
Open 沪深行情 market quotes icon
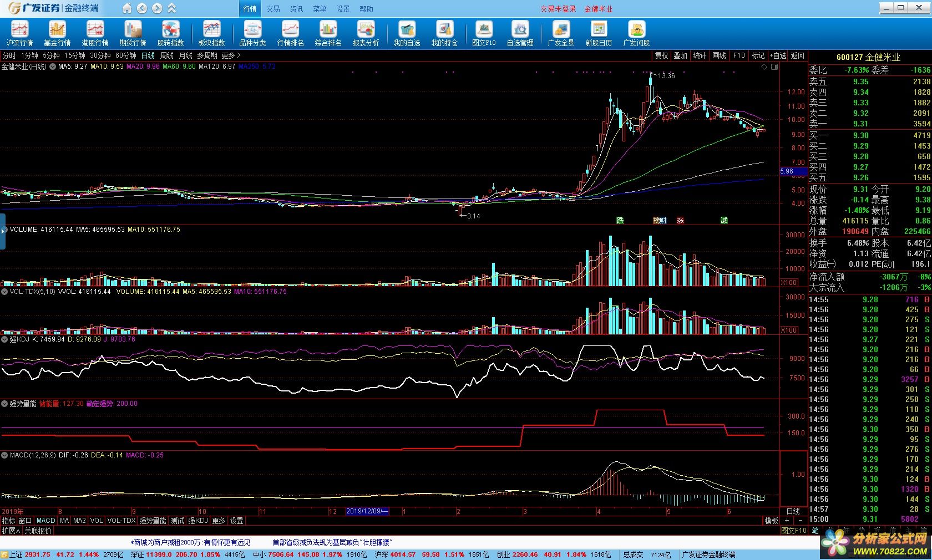19,33
